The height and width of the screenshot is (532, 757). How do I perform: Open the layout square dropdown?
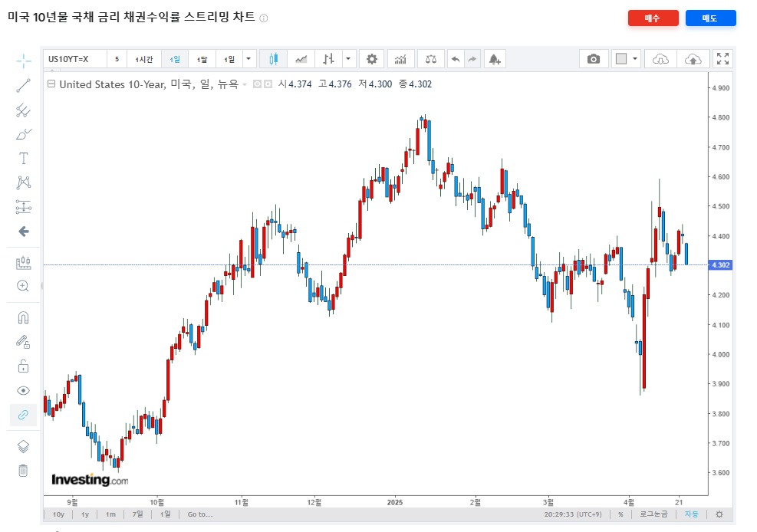pos(626,59)
